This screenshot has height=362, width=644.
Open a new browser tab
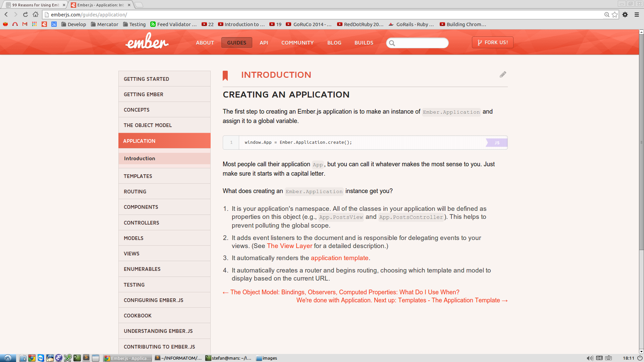[x=139, y=5]
